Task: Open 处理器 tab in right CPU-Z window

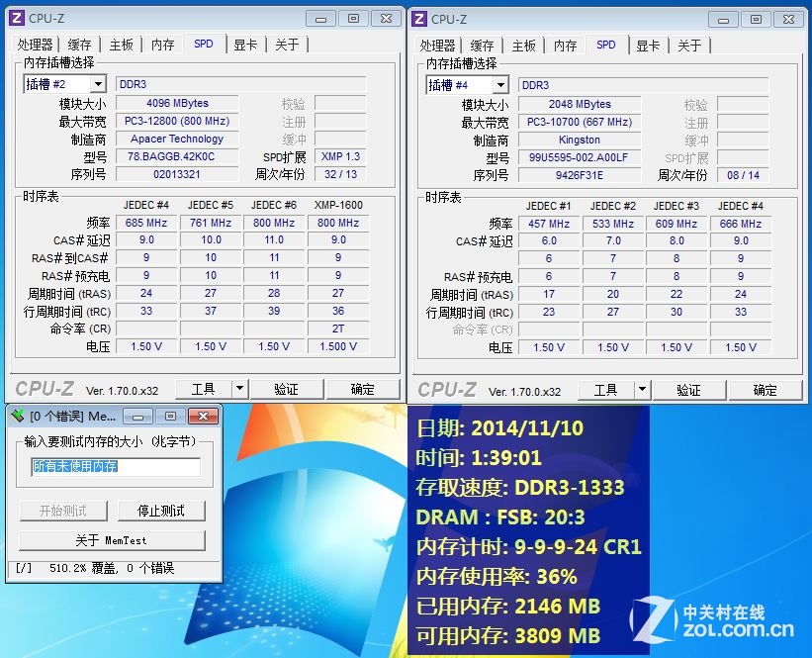Action: point(437,46)
